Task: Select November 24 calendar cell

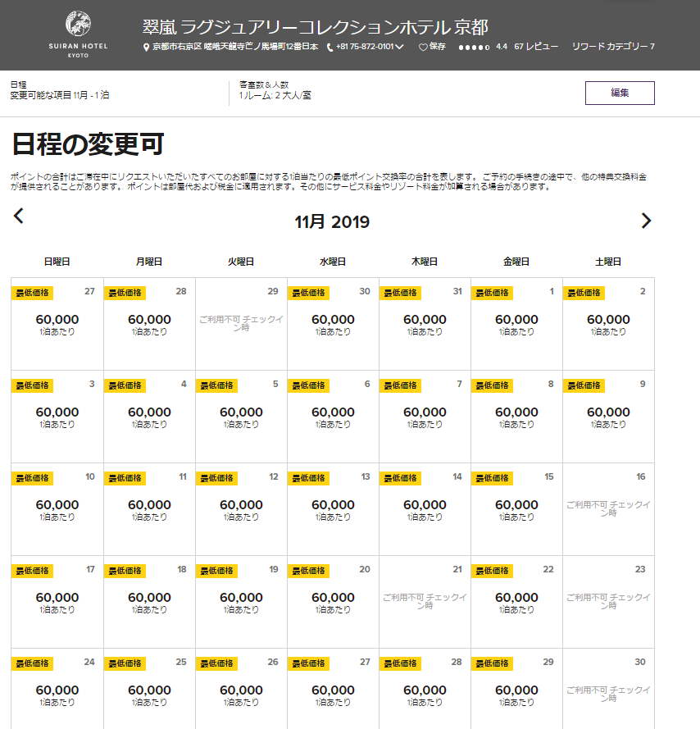Action: (57, 689)
